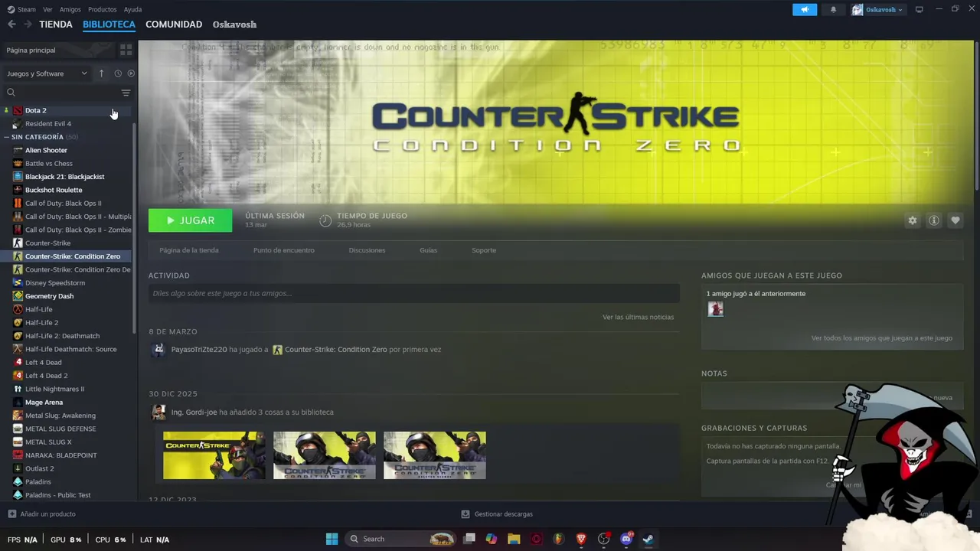The height and width of the screenshot is (551, 980).
Task: Toggle the ready-to-play filter icon
Action: click(131, 73)
